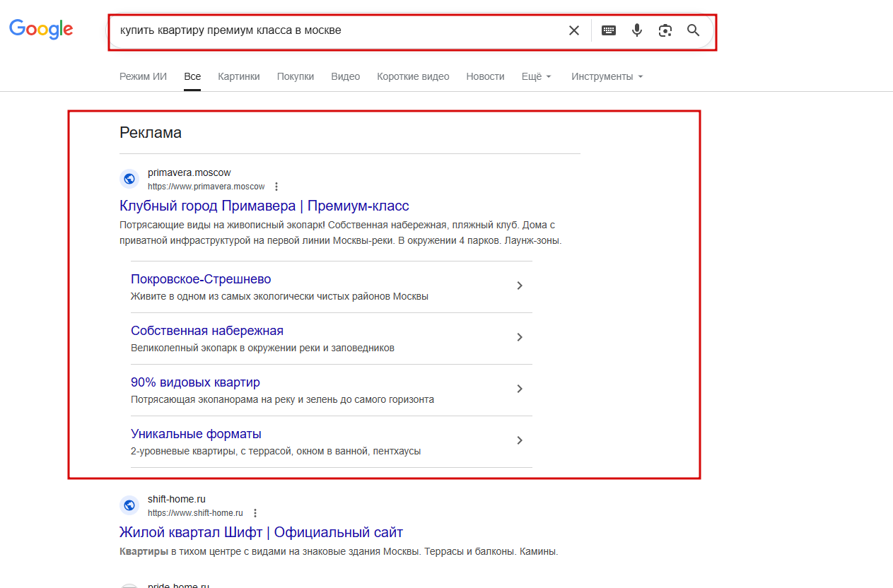Click description 'Живите в одном из самых экологически'

pyautogui.click(x=279, y=296)
